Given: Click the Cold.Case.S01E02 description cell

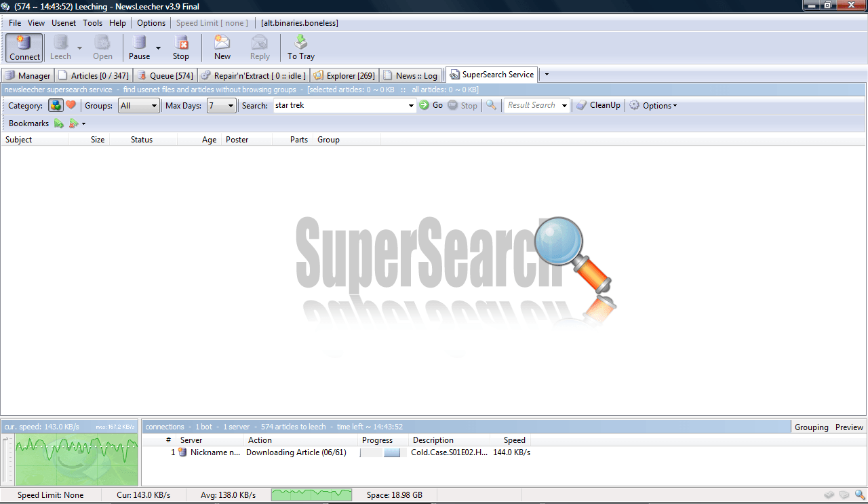Looking at the screenshot, I should pos(449,452).
